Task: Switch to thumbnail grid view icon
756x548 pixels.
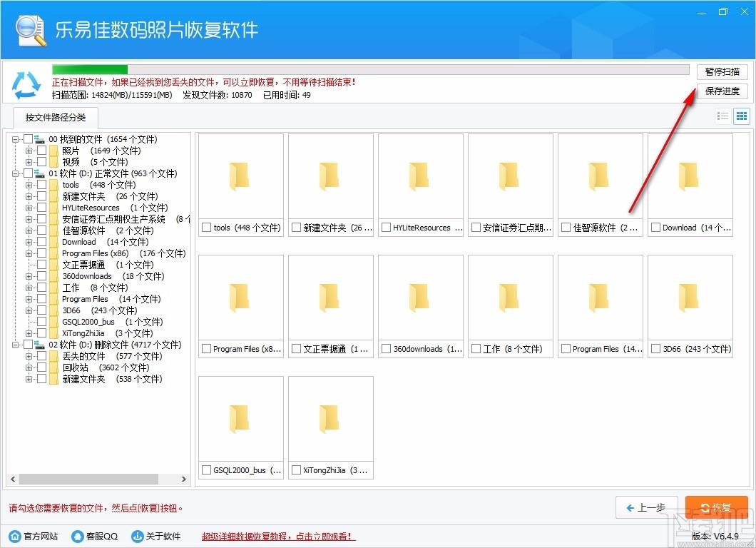Action: (x=741, y=116)
